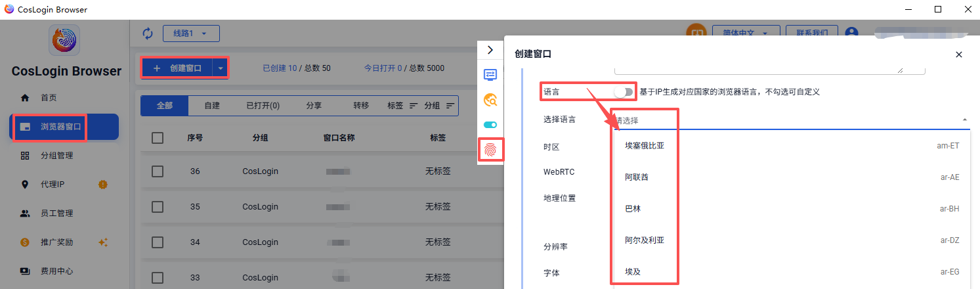Switch to the 全部 tab
The width and height of the screenshot is (980, 289).
pos(165,106)
